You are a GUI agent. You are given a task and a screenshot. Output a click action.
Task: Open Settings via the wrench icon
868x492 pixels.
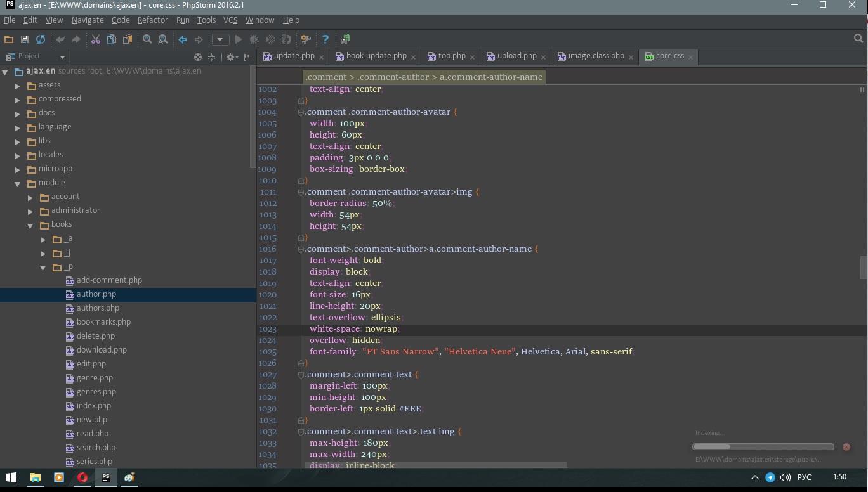click(x=306, y=39)
